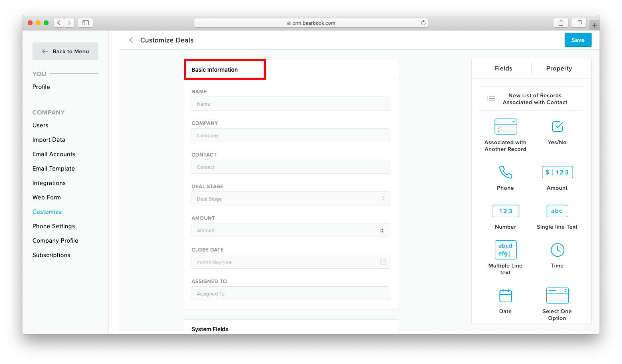
Task: Show all tabs overview button
Action: [x=579, y=23]
